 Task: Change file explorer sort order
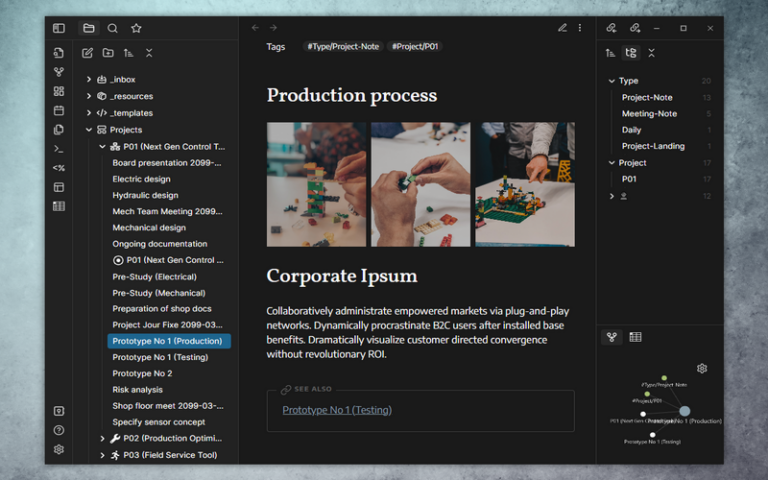coord(129,53)
